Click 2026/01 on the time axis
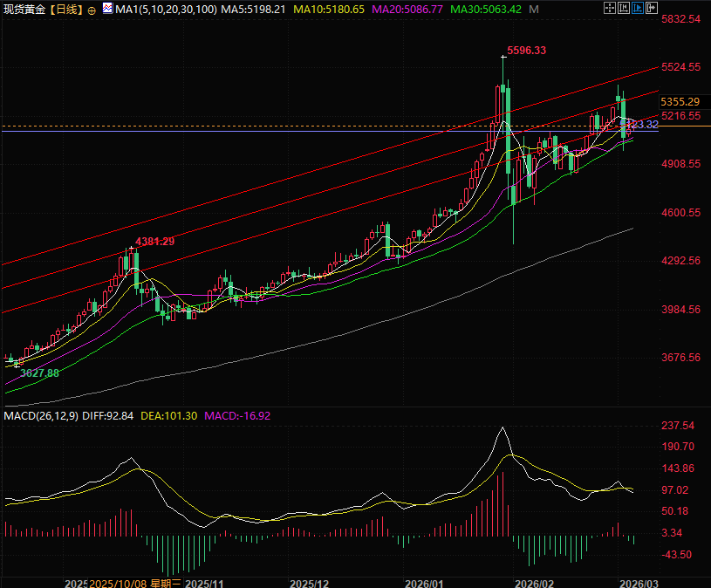711x588 pixels. (423, 582)
